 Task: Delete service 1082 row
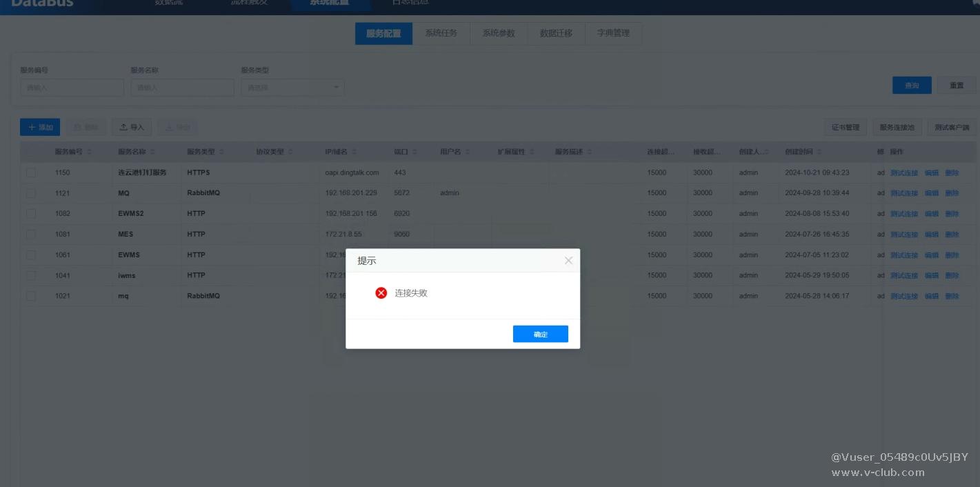pos(952,214)
